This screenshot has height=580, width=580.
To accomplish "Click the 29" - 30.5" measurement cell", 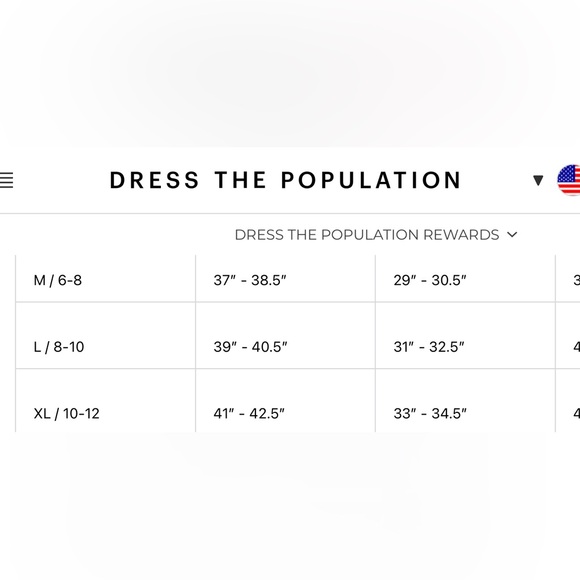I will pos(465,279).
